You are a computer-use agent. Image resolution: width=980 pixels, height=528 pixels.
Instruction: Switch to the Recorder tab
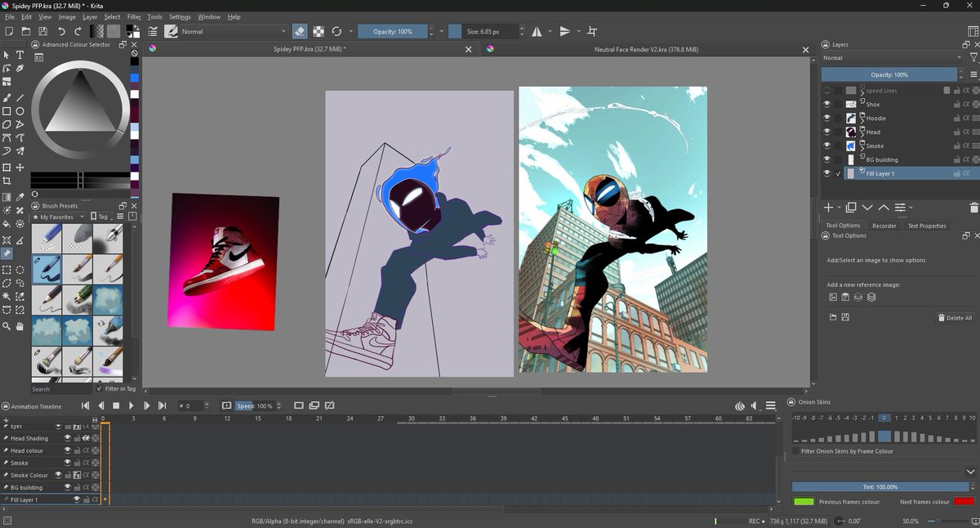884,226
